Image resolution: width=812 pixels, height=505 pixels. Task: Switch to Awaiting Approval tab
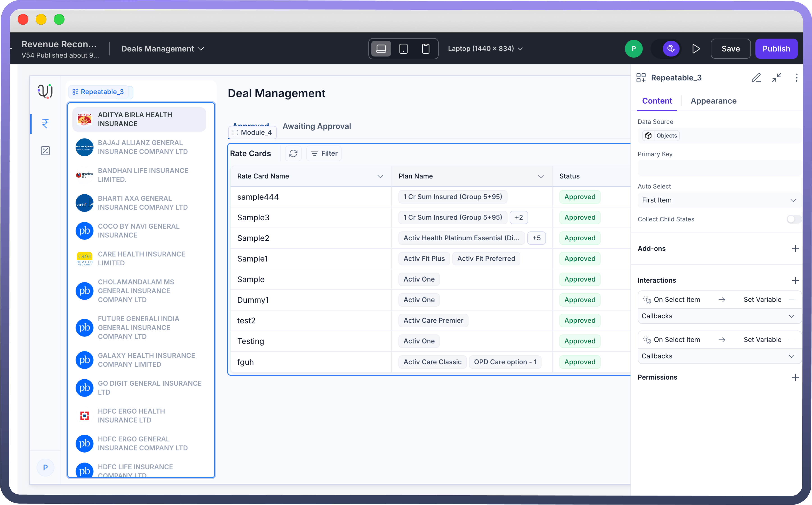(x=317, y=126)
